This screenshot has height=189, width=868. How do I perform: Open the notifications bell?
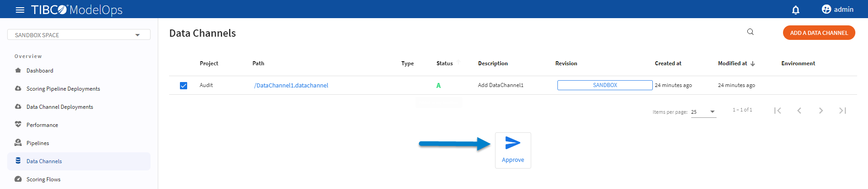pyautogui.click(x=796, y=10)
